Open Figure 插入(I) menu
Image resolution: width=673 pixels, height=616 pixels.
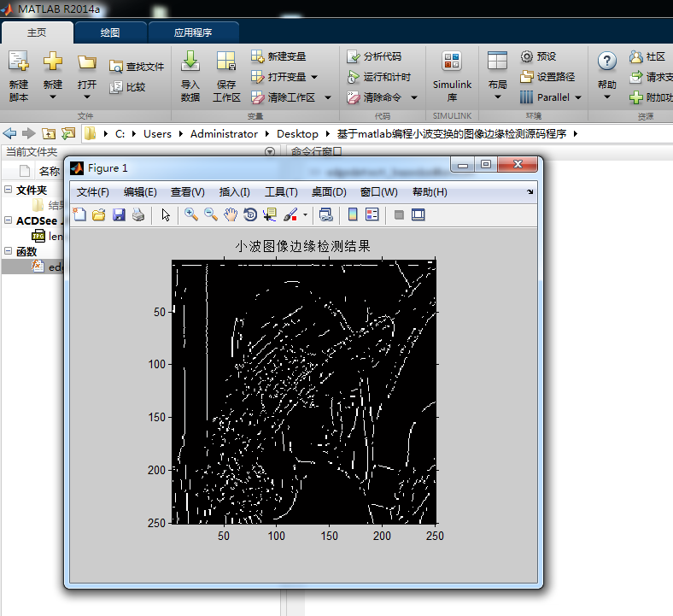234,192
